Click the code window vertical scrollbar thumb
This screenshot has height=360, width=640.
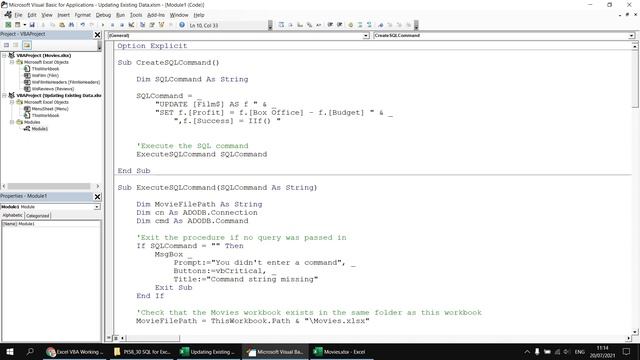point(635,78)
